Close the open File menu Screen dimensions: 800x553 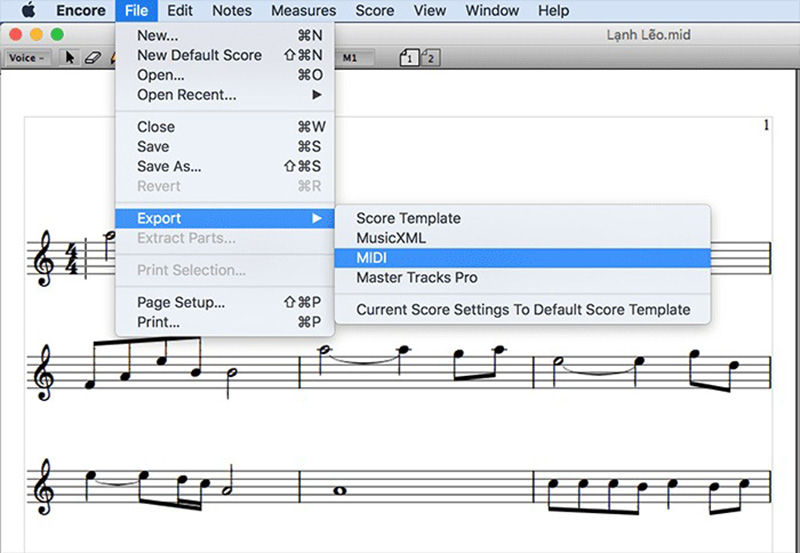click(136, 10)
